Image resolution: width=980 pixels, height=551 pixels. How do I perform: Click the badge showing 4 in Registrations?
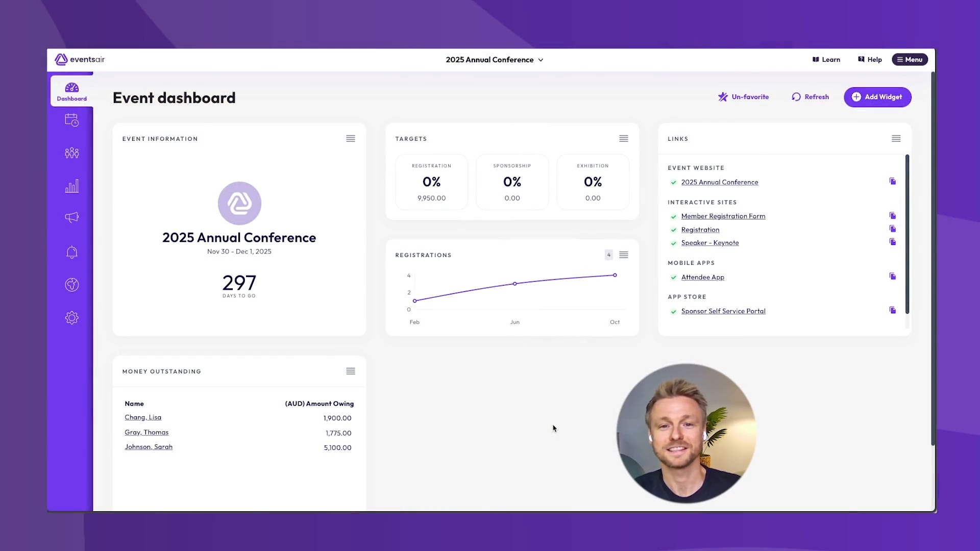(x=608, y=255)
